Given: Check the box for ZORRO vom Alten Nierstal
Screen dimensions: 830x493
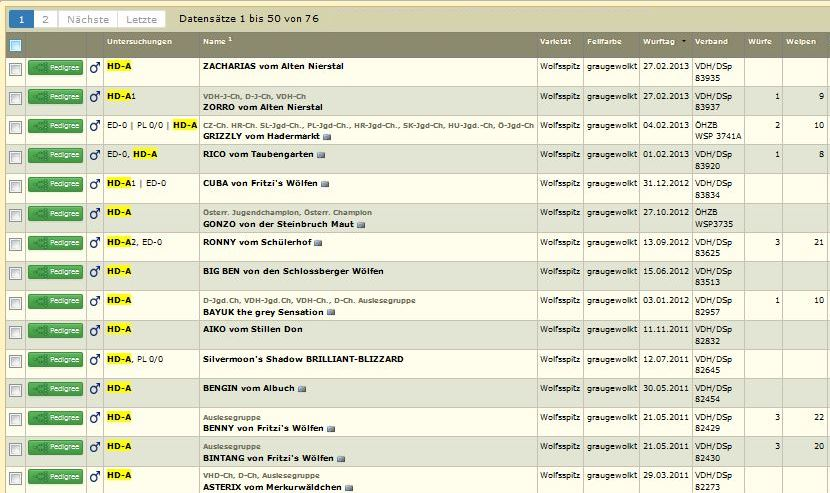Looking at the screenshot, I should click(15, 98).
